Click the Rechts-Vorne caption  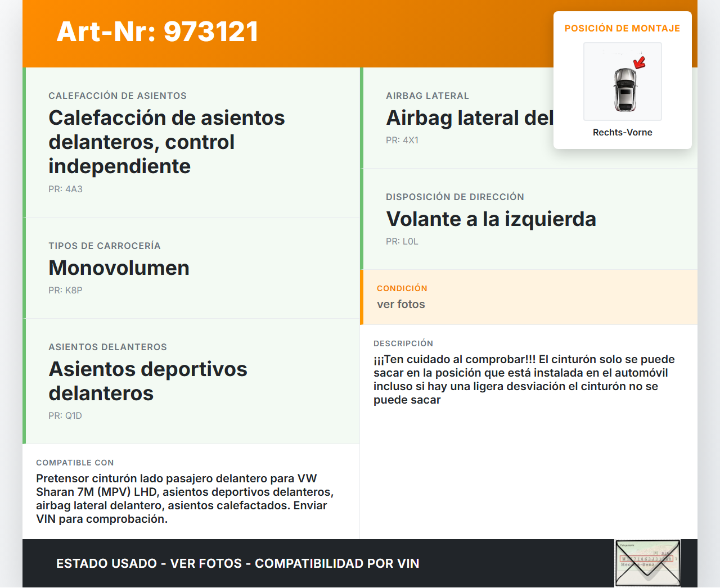point(623,132)
